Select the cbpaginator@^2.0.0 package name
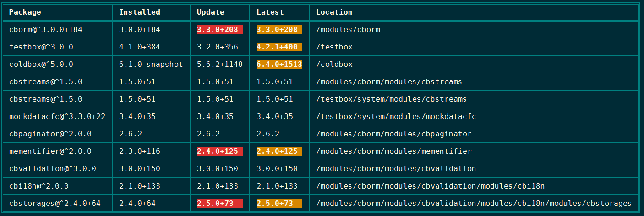644x216 pixels. tap(50, 134)
